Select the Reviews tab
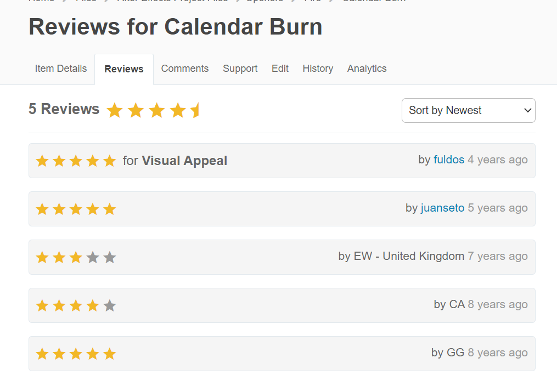Viewport: 557px width, 392px height. tap(124, 69)
